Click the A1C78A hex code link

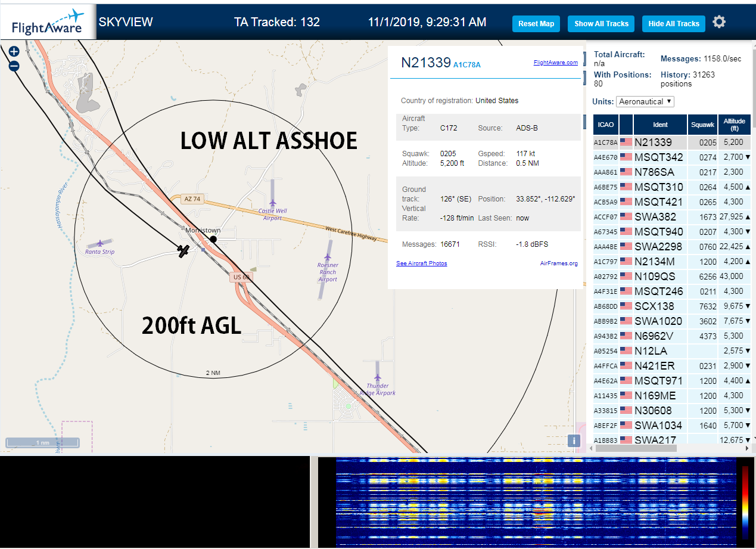466,64
